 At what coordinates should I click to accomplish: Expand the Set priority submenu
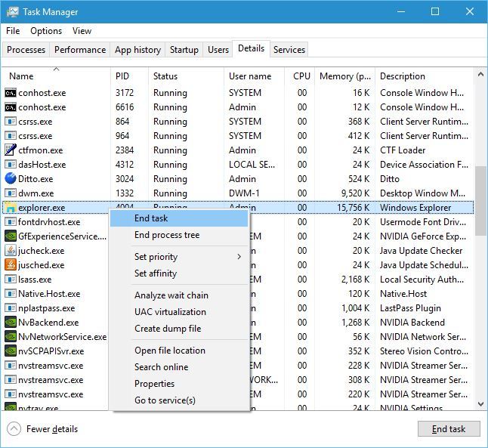click(x=189, y=257)
